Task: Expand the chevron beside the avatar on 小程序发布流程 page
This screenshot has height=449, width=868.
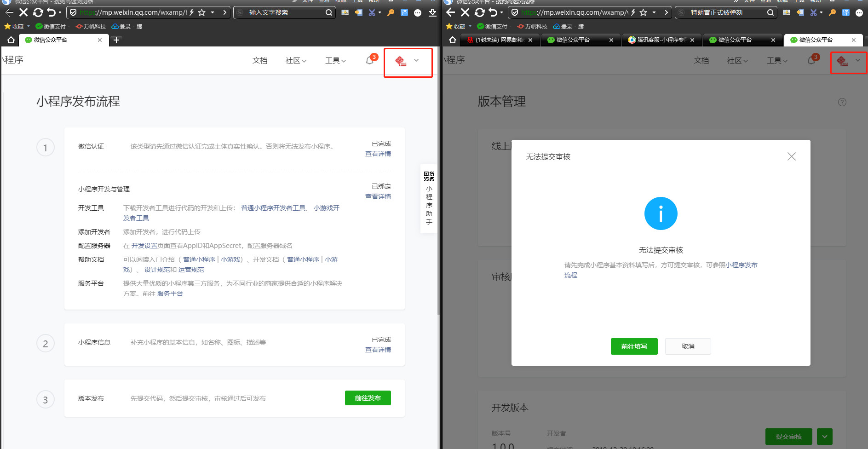Action: click(416, 60)
